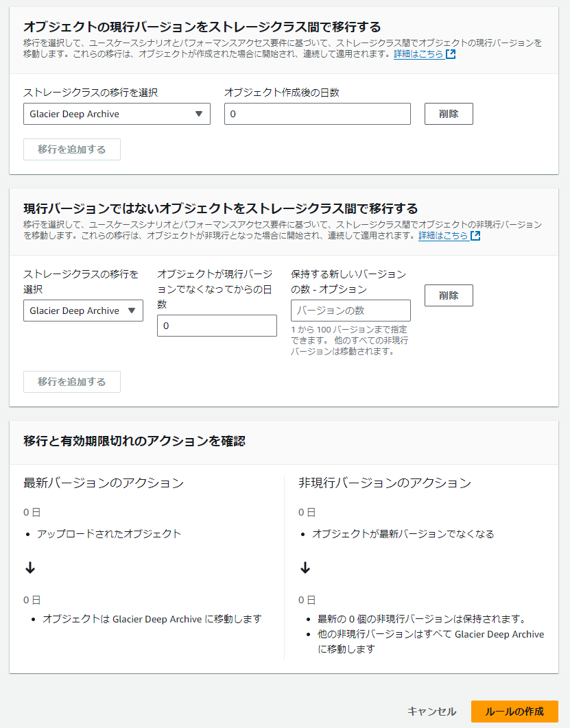Click days after object creation field
The height and width of the screenshot is (728, 570).
pos(318,114)
